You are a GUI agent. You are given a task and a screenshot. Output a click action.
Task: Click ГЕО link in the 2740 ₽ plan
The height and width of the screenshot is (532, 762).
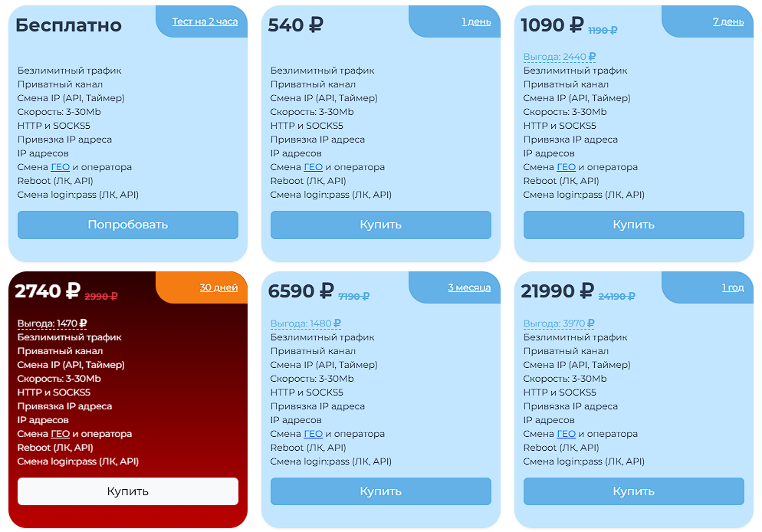click(61, 433)
